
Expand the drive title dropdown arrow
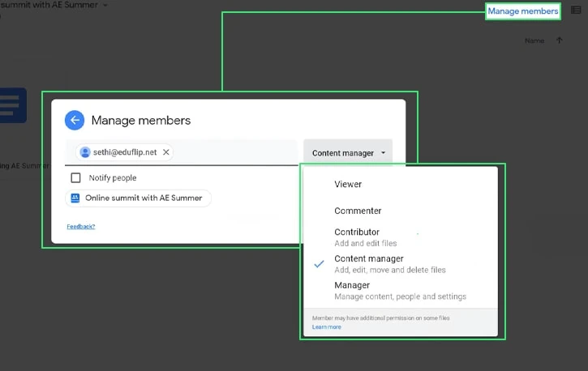pos(105,5)
